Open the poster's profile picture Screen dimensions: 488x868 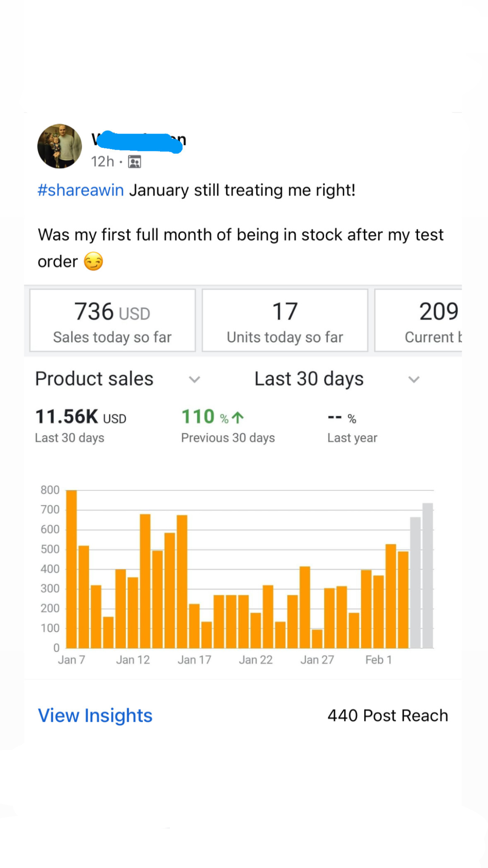tap(59, 146)
